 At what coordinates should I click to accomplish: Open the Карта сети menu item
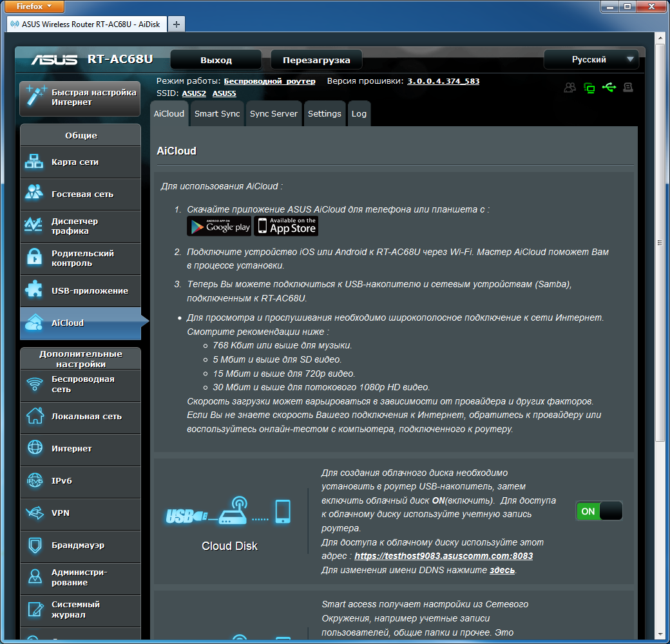81,162
